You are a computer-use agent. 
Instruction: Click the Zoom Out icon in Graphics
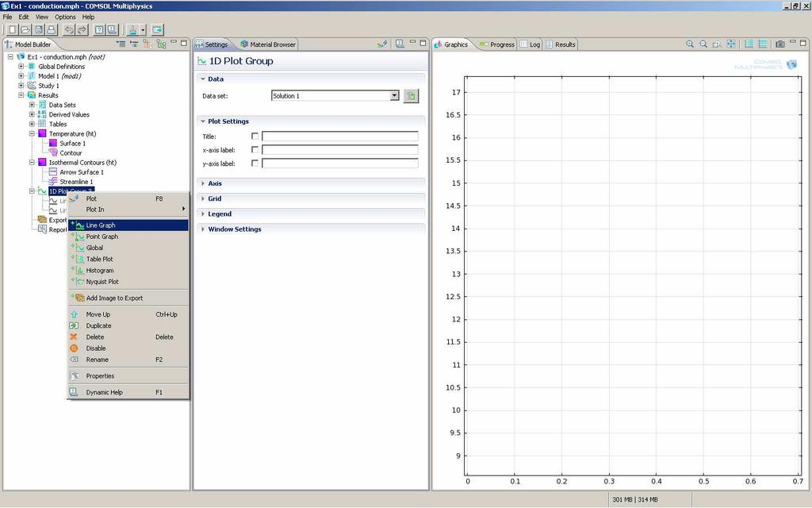point(703,44)
